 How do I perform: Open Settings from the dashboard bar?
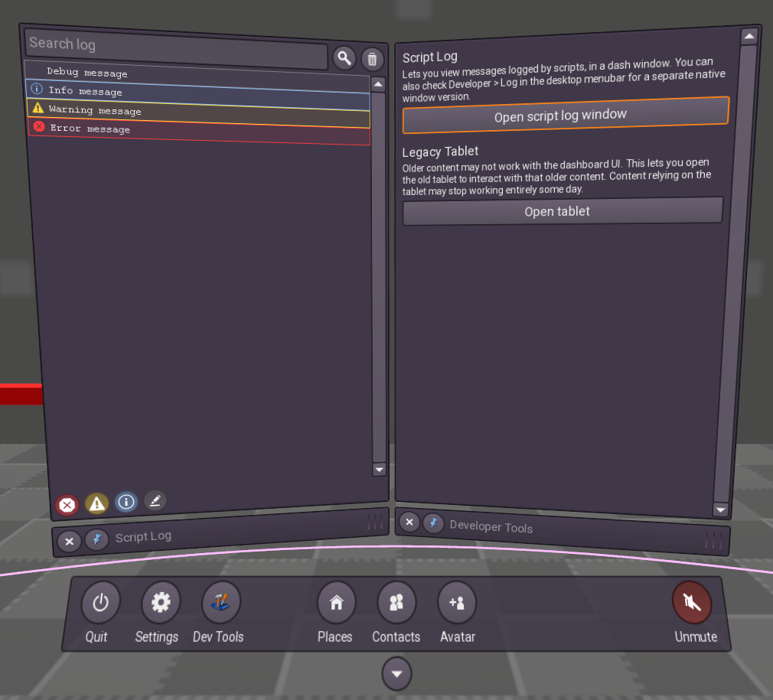coord(161,602)
